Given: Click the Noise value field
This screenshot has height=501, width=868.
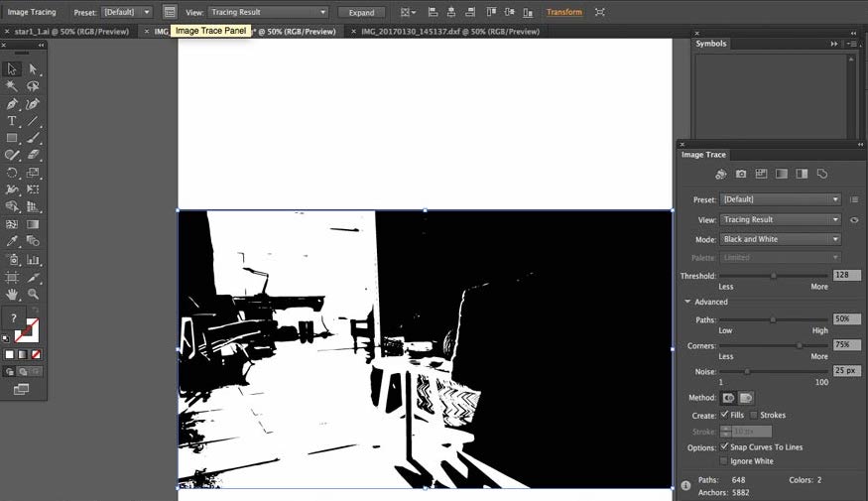Looking at the screenshot, I should [846, 370].
